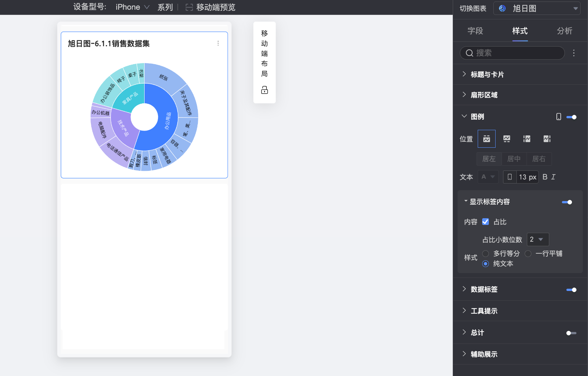The width and height of the screenshot is (588, 376).
Task: Open the legend text color dropdown
Action: point(488,177)
